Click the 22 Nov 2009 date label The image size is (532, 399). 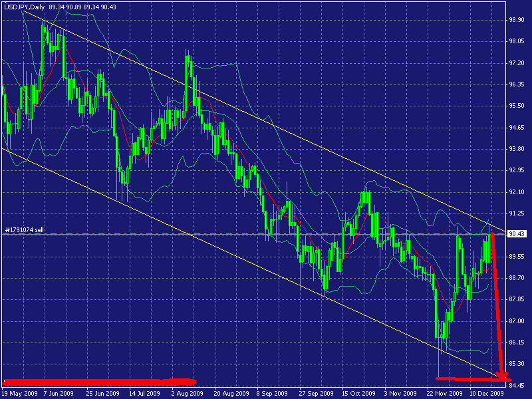pos(444,394)
